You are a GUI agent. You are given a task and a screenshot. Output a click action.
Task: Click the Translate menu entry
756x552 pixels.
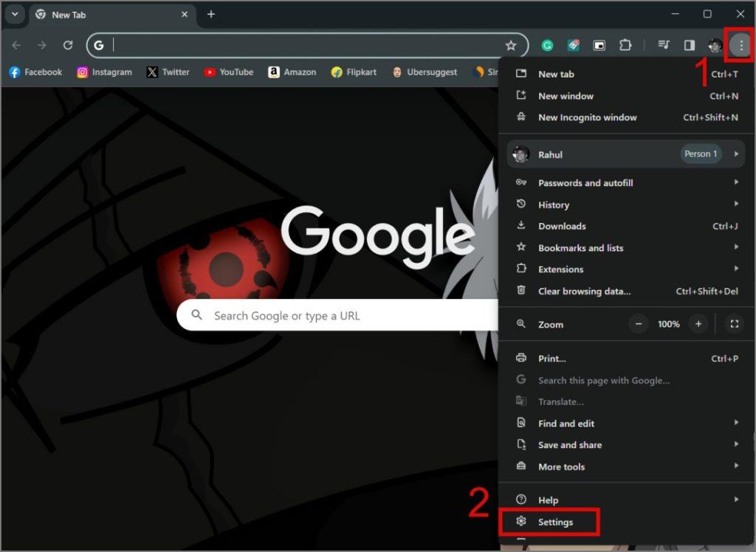click(x=626, y=401)
